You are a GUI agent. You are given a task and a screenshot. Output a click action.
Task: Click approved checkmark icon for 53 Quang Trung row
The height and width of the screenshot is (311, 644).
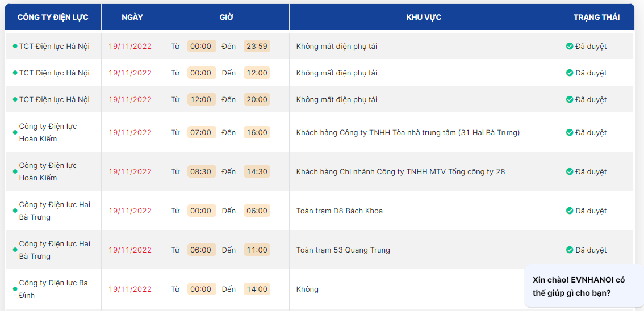pyautogui.click(x=570, y=250)
